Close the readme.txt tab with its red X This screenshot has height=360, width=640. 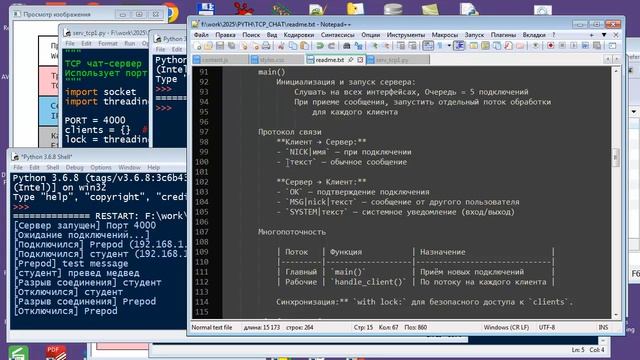[x=360, y=60]
